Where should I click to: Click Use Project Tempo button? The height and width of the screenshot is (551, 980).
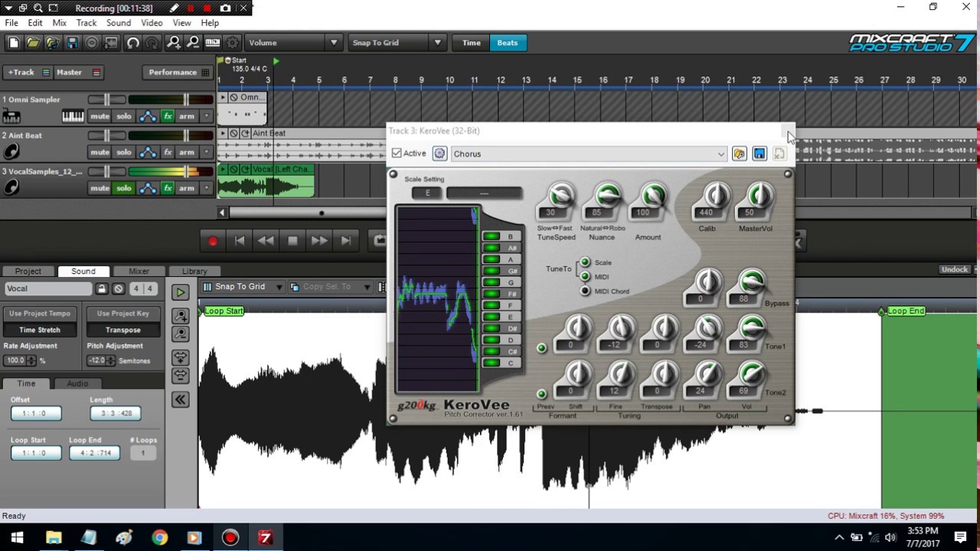40,314
